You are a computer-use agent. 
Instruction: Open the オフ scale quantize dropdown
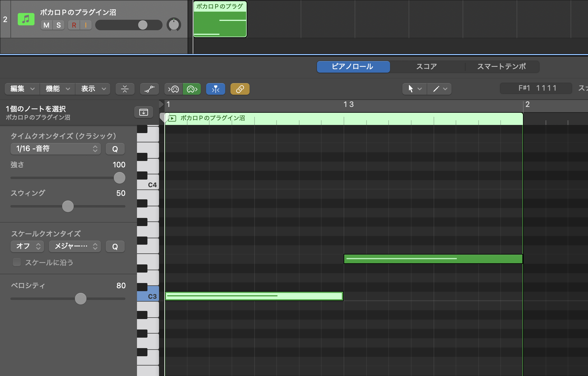[x=27, y=246]
